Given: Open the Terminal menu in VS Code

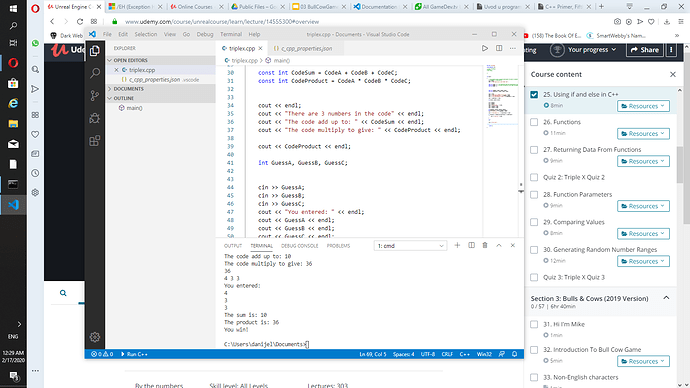Looking at the screenshot, I should pos(231,34).
